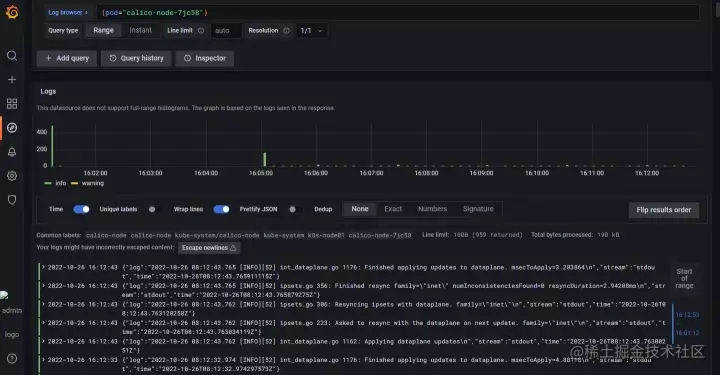Open the Explore compass icon in sidebar
Screen dimensions: 720x375
tap(12, 128)
